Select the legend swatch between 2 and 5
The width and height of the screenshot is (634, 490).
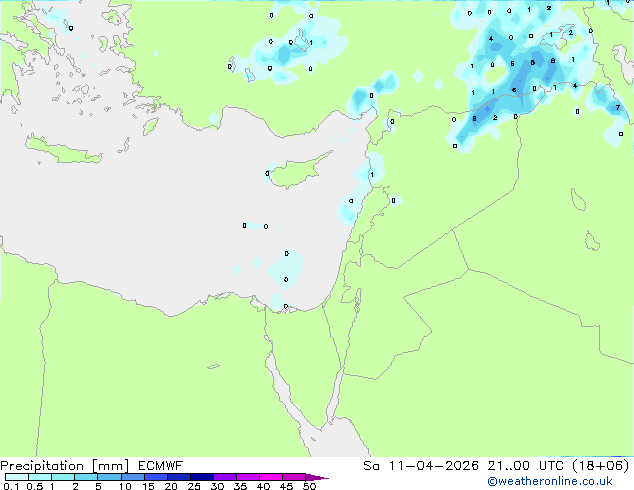[86, 477]
